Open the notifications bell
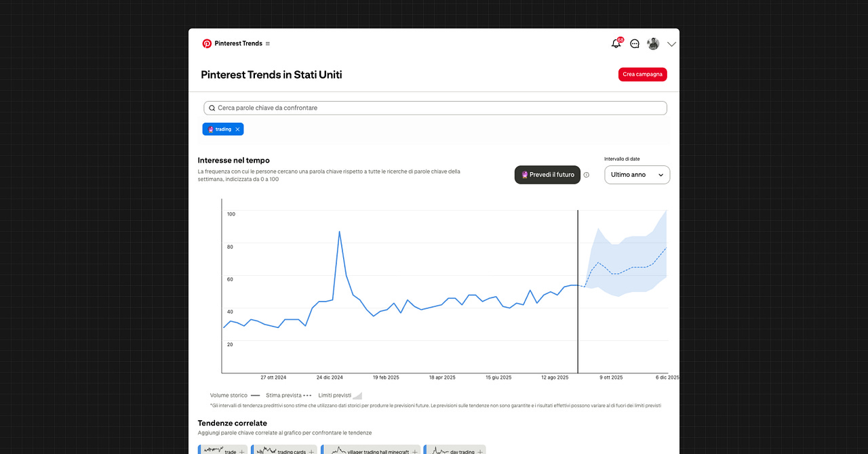The width and height of the screenshot is (868, 454). point(616,43)
